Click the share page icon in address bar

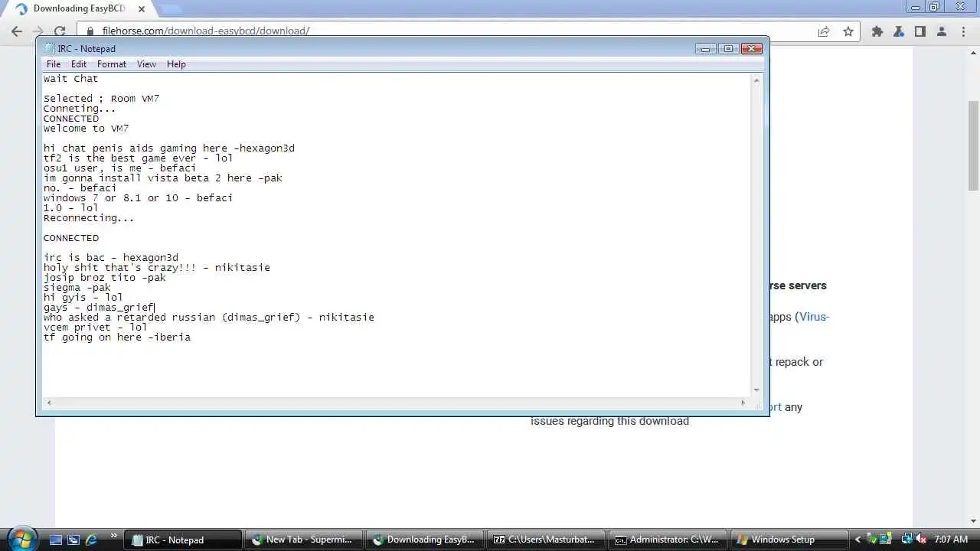pyautogui.click(x=824, y=31)
